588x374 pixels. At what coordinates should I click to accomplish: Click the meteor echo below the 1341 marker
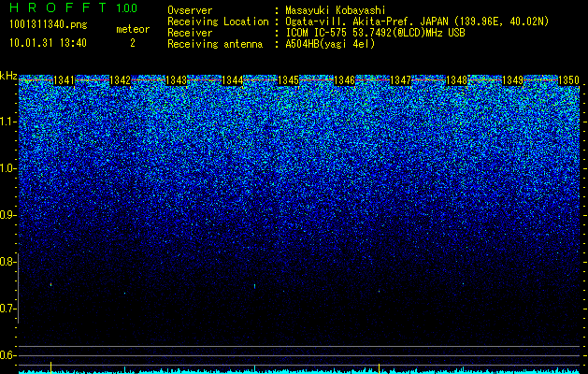tap(50, 285)
